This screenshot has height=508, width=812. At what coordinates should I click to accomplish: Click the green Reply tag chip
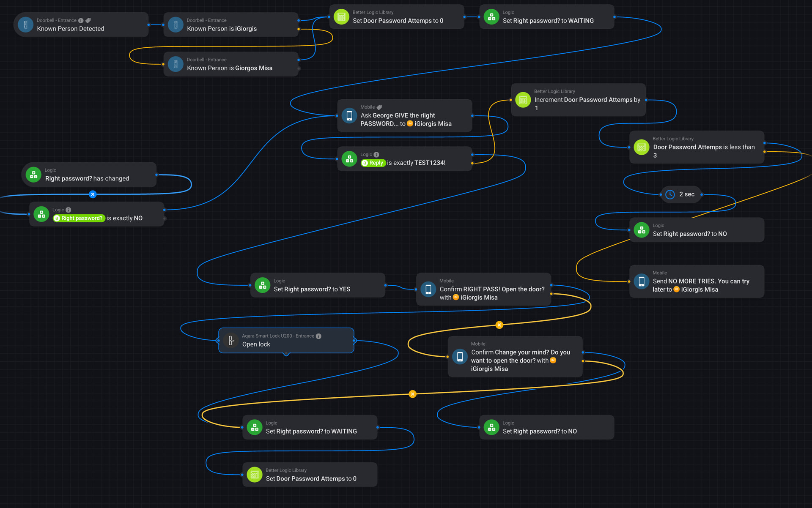click(373, 163)
